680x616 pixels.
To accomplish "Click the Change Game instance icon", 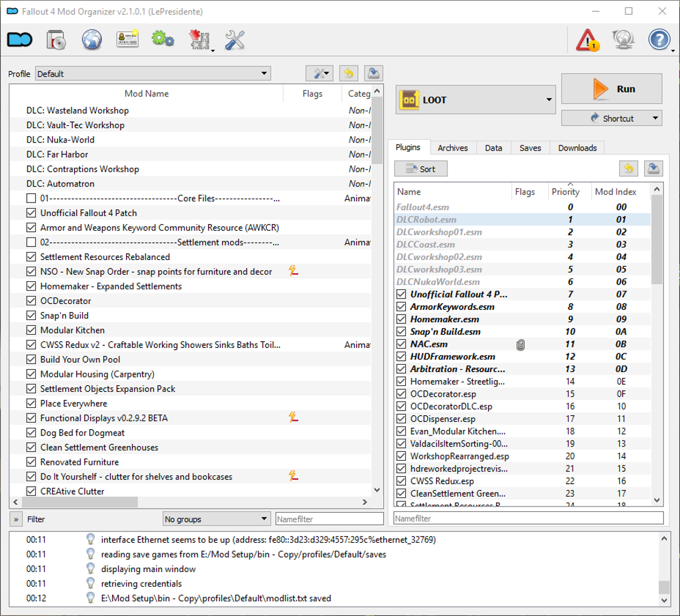I will tap(20, 40).
